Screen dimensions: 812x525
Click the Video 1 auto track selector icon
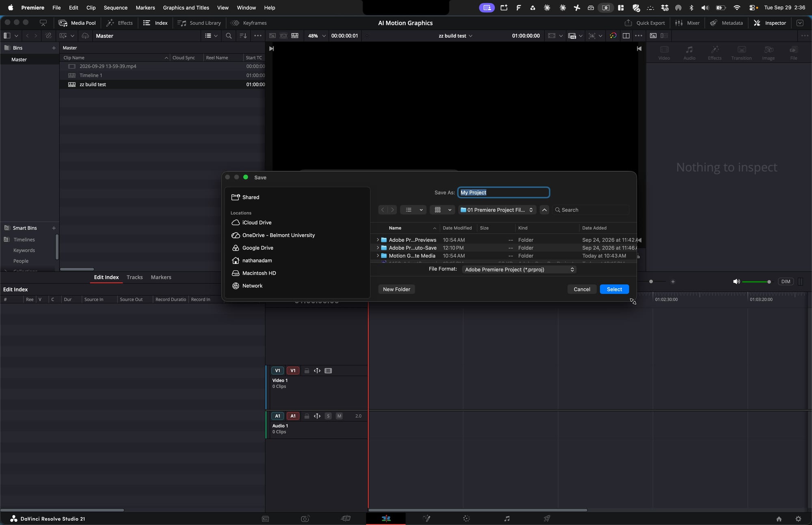tap(317, 371)
